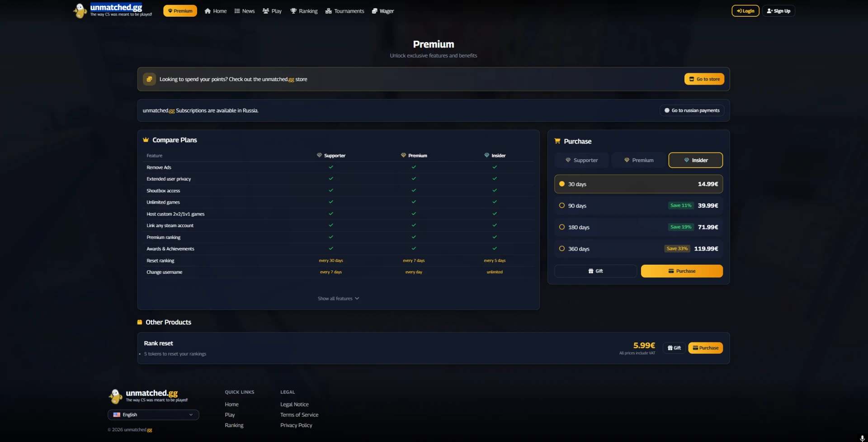
Task: Choose the 360 days duration option
Action: (639, 249)
